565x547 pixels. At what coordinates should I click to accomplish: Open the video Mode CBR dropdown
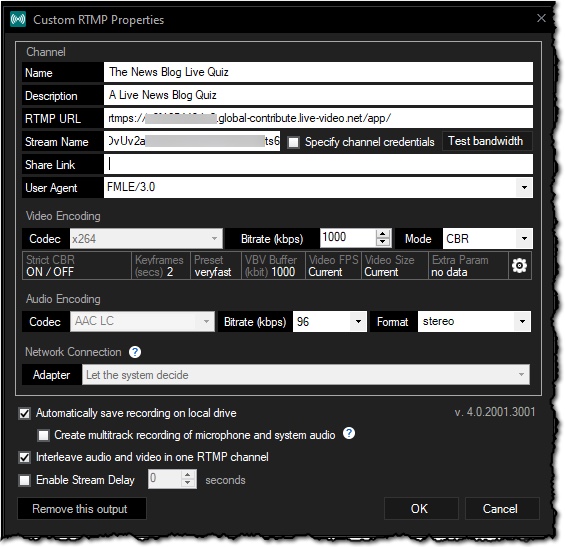click(524, 239)
